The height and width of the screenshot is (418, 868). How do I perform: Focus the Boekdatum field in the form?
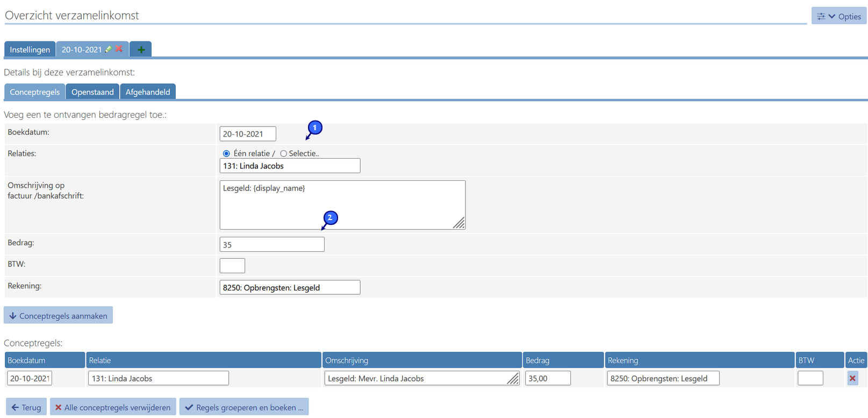pyautogui.click(x=248, y=134)
